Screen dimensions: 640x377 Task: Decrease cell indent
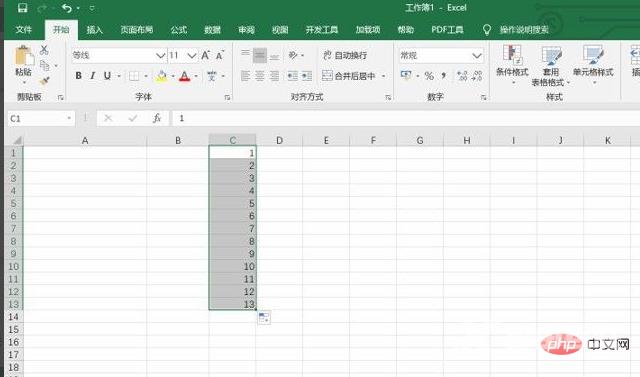(292, 76)
